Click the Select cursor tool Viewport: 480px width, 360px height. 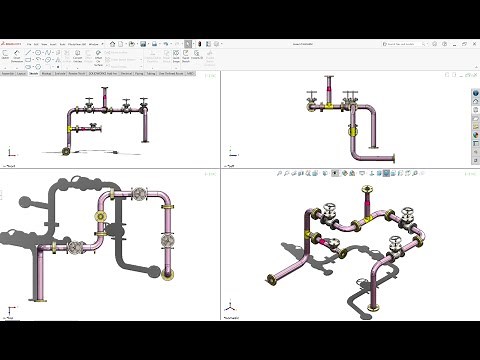[188, 44]
